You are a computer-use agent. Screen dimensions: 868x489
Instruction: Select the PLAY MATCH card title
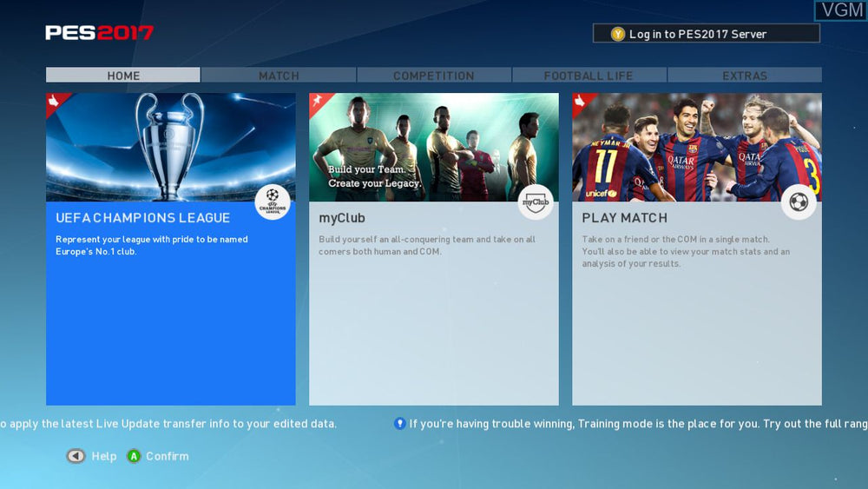click(x=624, y=218)
